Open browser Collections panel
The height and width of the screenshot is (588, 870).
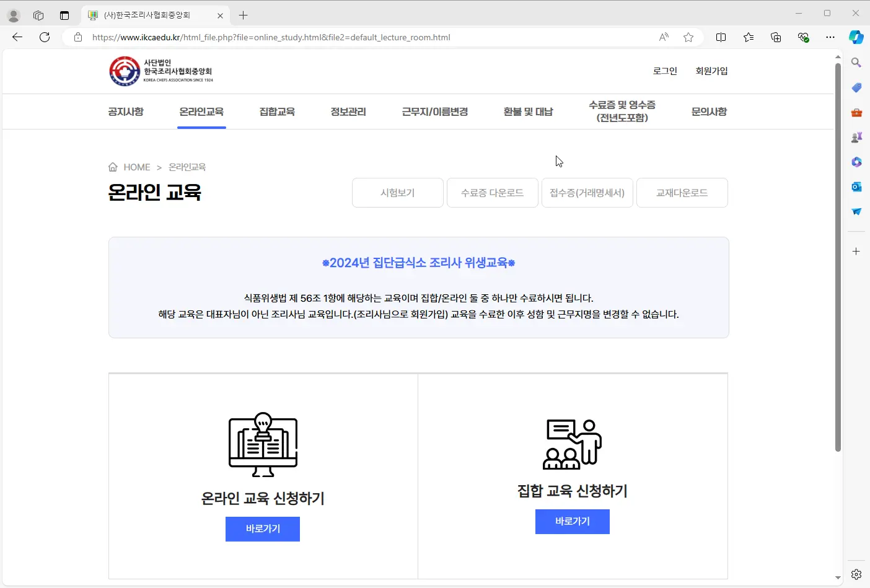coord(776,37)
